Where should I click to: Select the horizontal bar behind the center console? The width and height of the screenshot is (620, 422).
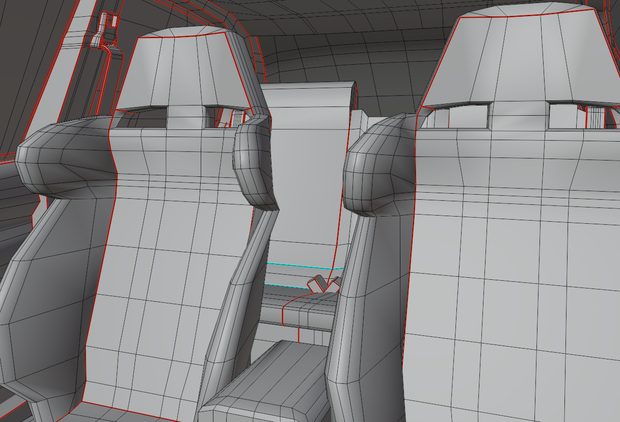pyautogui.click(x=297, y=312)
